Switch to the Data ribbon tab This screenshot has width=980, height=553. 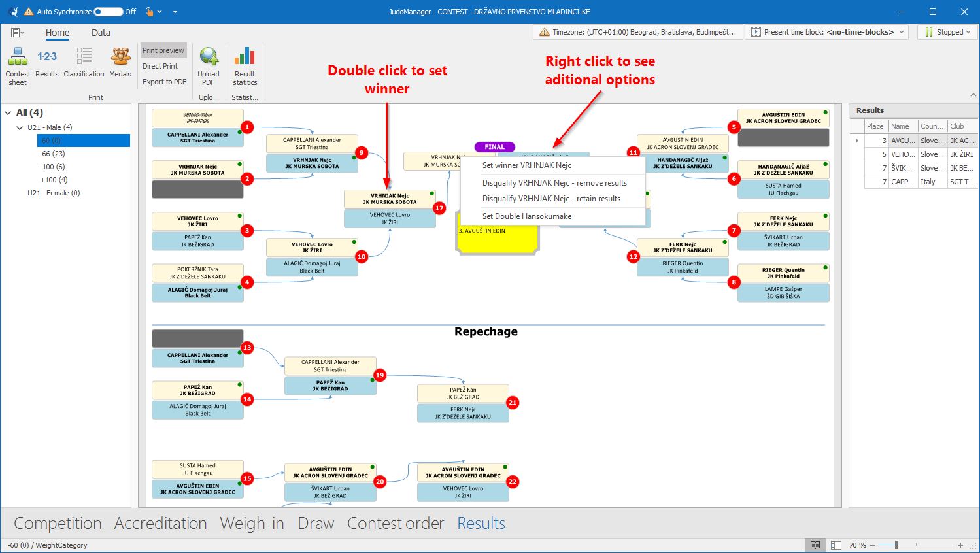(x=101, y=33)
